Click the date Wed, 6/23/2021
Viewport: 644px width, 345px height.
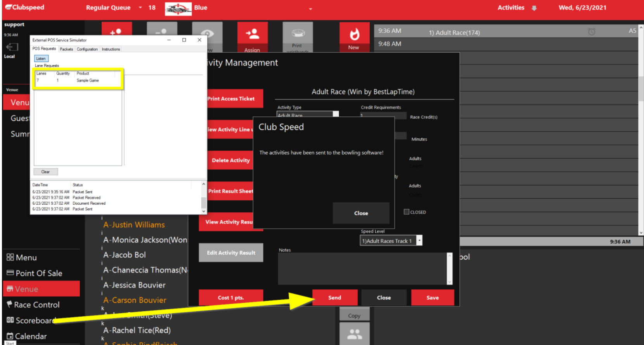click(582, 8)
